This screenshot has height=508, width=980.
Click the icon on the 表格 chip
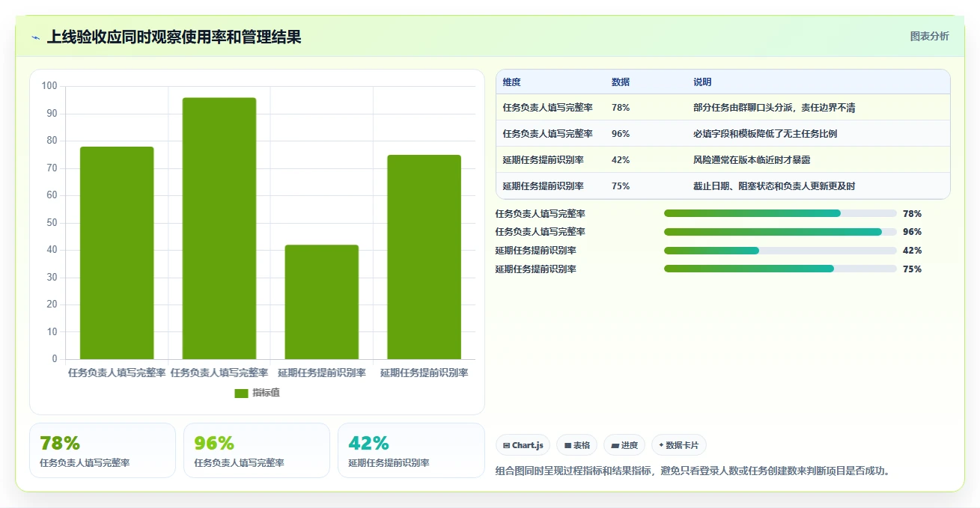click(568, 445)
